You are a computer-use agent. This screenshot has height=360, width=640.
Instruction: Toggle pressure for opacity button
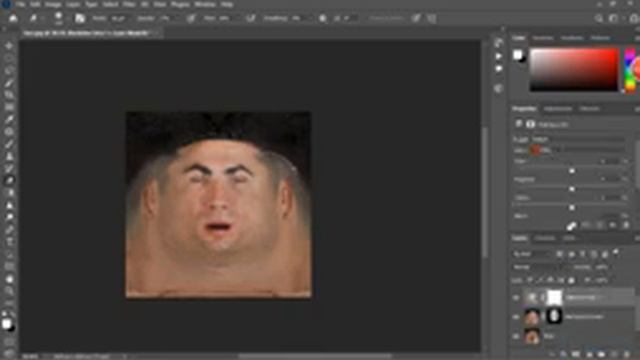[191, 18]
